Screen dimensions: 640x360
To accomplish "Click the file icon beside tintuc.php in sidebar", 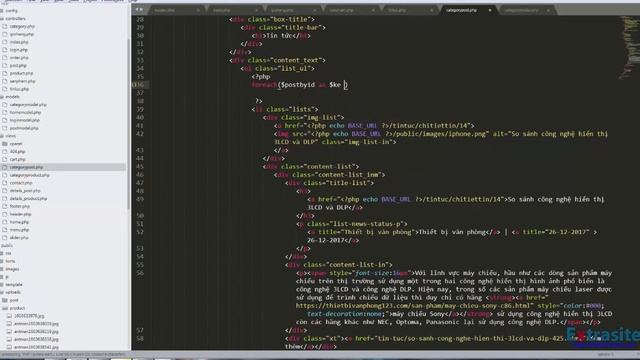I will pos(5,89).
